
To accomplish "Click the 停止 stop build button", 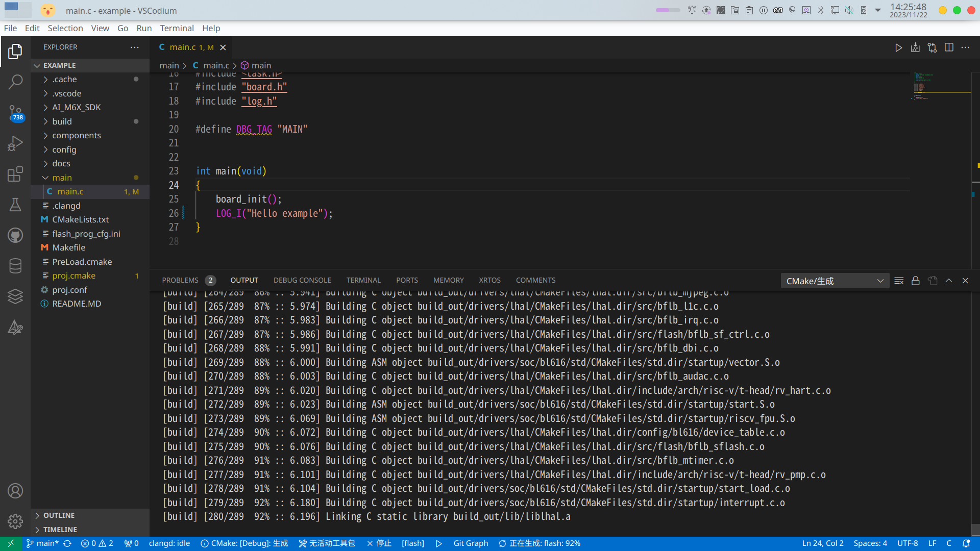I will pos(379,543).
